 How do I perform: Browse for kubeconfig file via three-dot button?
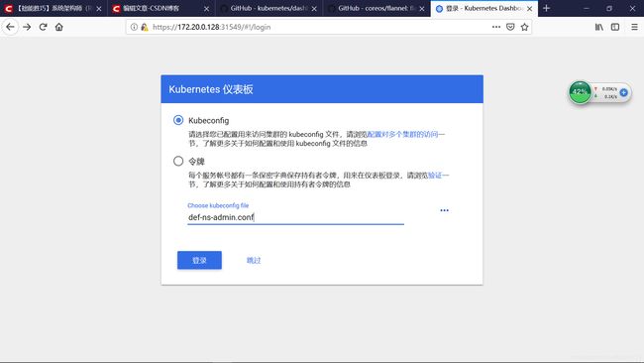pos(444,210)
